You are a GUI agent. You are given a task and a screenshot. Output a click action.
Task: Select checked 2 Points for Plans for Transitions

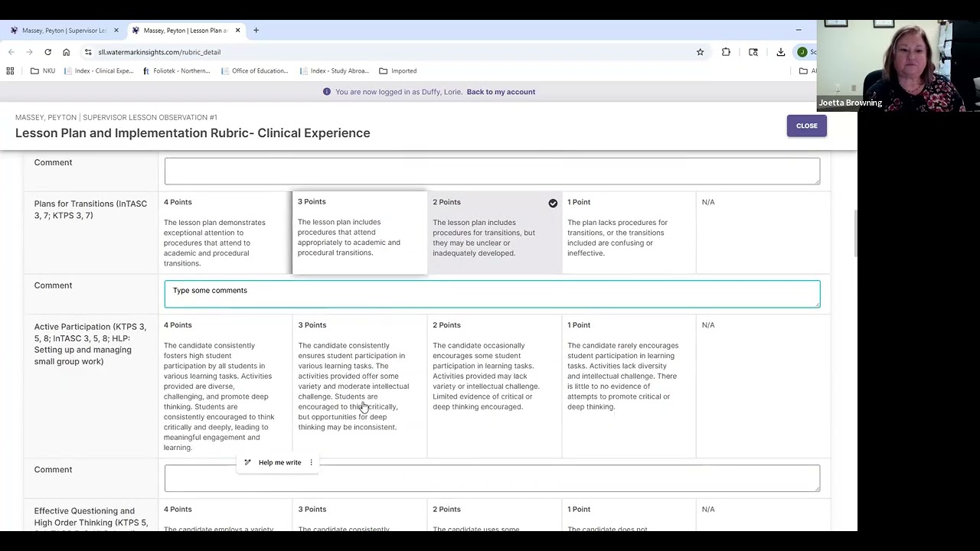495,233
